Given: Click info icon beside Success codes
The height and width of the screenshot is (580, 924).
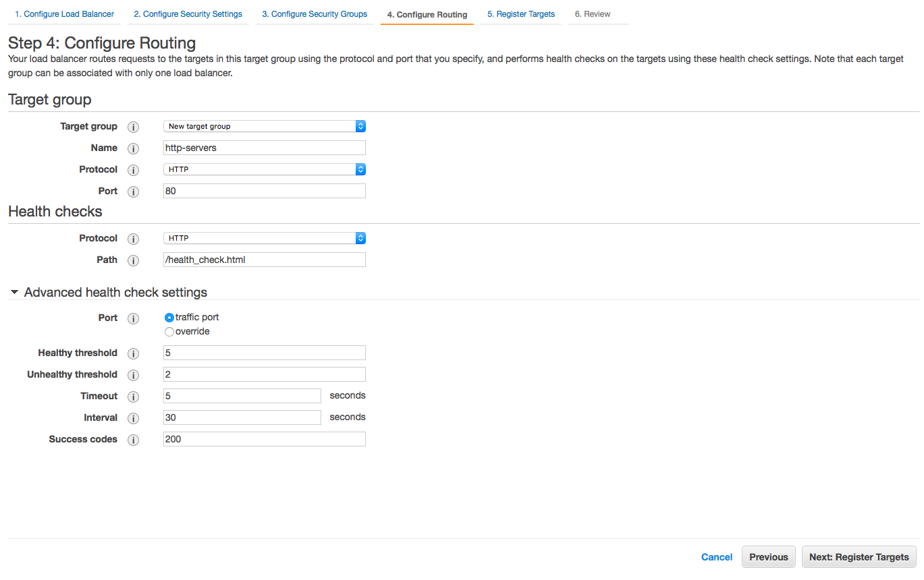Looking at the screenshot, I should pyautogui.click(x=134, y=440).
